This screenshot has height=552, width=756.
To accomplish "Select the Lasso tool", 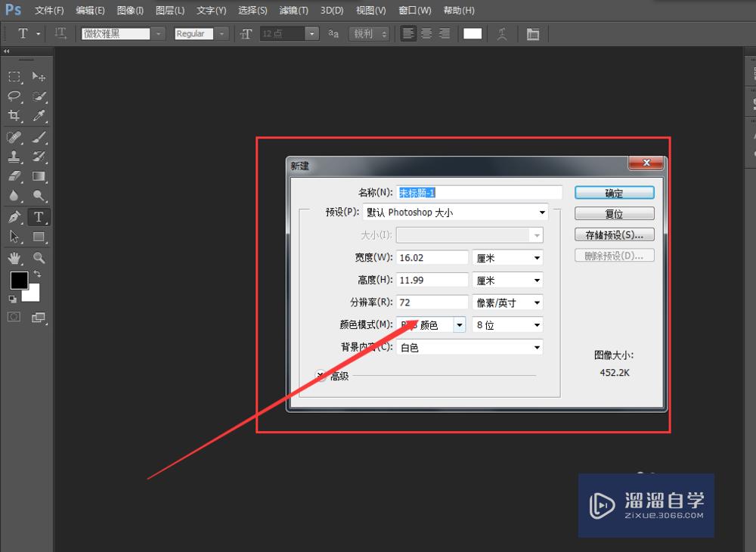I will tap(14, 96).
